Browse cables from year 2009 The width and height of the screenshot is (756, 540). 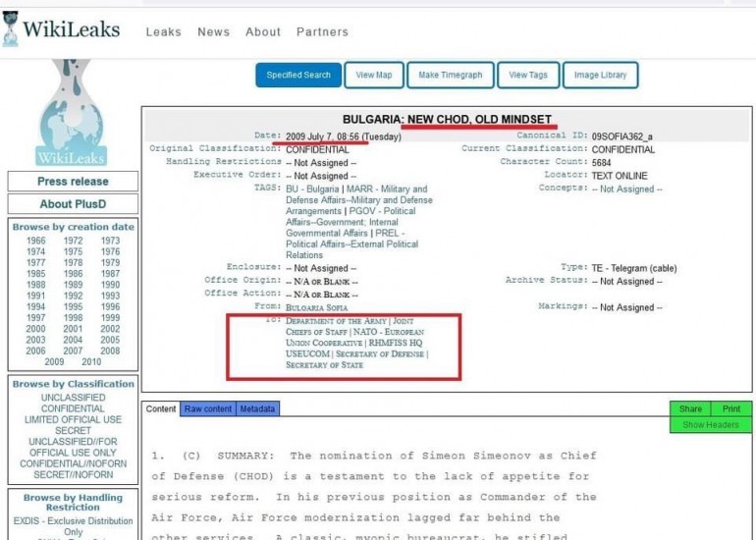click(54, 361)
